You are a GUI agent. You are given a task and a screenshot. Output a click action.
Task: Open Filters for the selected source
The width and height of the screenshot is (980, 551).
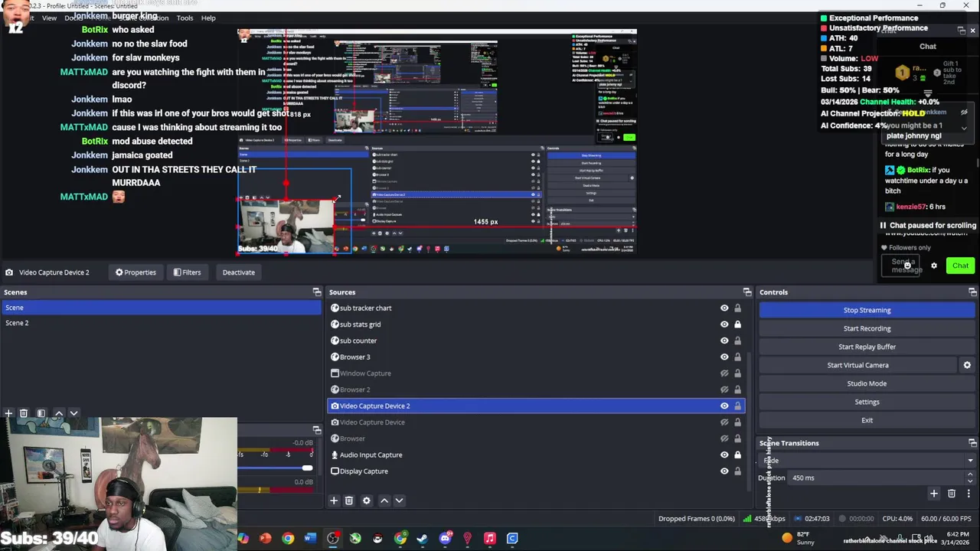(x=187, y=272)
